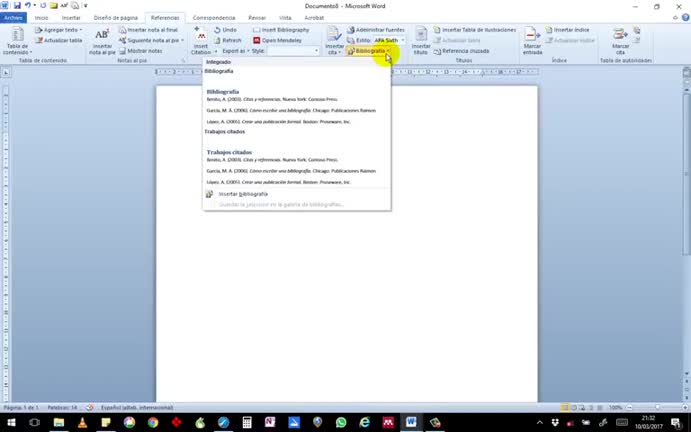Click the Marcar cita button
This screenshot has width=691, height=432.
(620, 41)
